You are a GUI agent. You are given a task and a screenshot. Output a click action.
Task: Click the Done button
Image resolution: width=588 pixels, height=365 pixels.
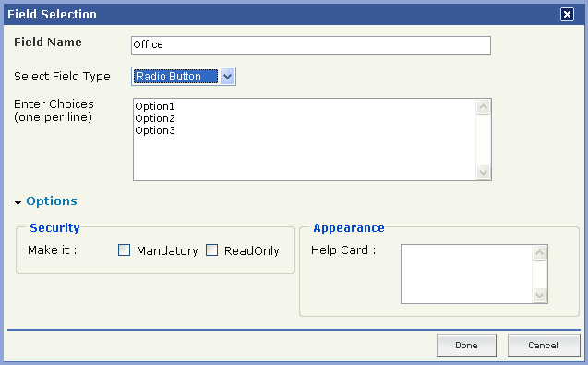point(466,345)
